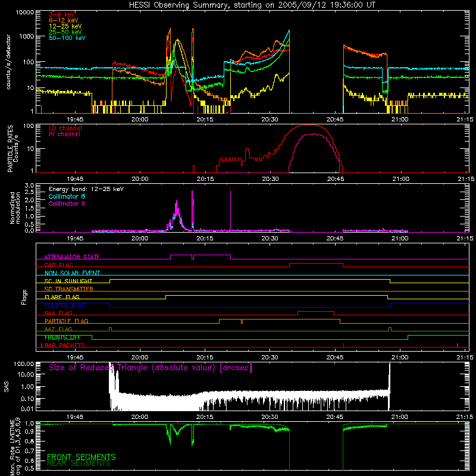476x476 pixels.
Task: Click the 100.00 tick on SAS axis
Action: [x=24, y=364]
